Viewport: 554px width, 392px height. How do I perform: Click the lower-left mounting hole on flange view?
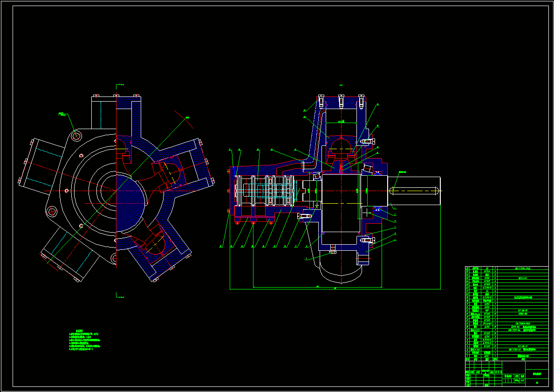[52, 212]
